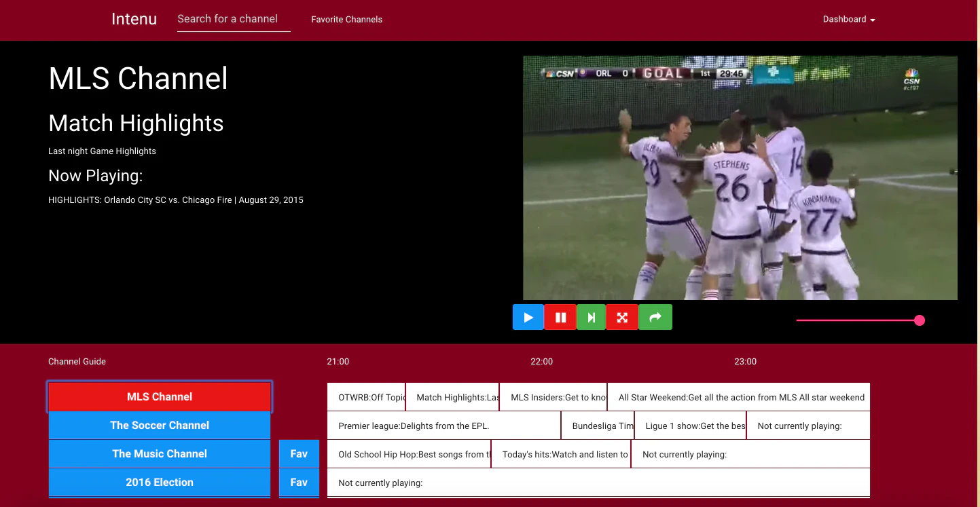The width and height of the screenshot is (980, 507).
Task: Select Old School Hip Hop program cell
Action: click(409, 454)
